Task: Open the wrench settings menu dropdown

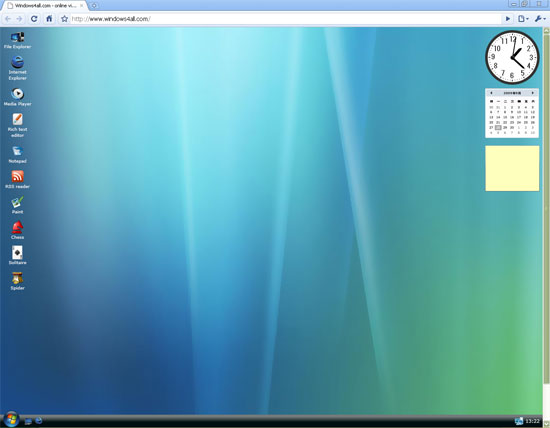Action: point(540,19)
